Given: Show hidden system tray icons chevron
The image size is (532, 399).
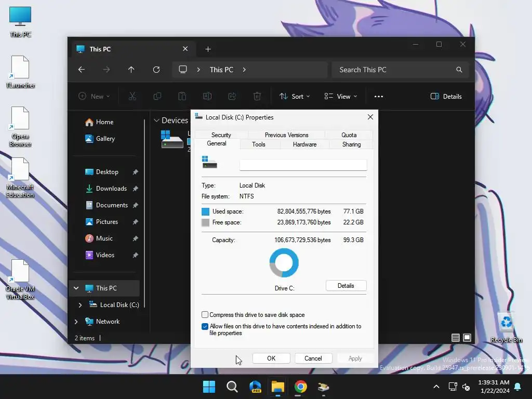Looking at the screenshot, I should 436,387.
